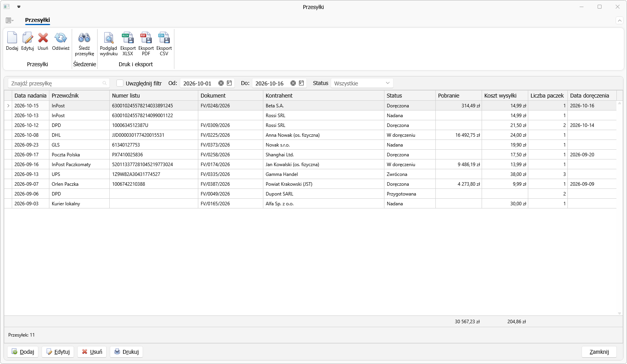The width and height of the screenshot is (627, 364).
Task: Click the Drukuj button at the bottom
Action: (127, 352)
